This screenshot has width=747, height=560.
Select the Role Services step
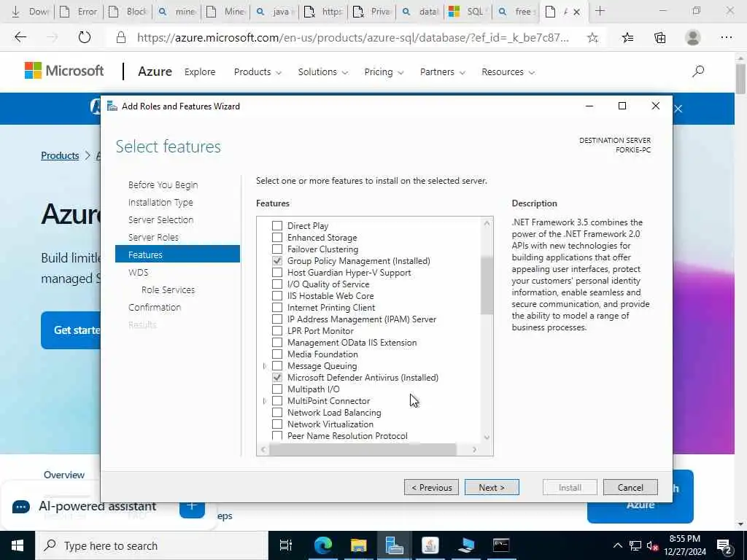[169, 289]
